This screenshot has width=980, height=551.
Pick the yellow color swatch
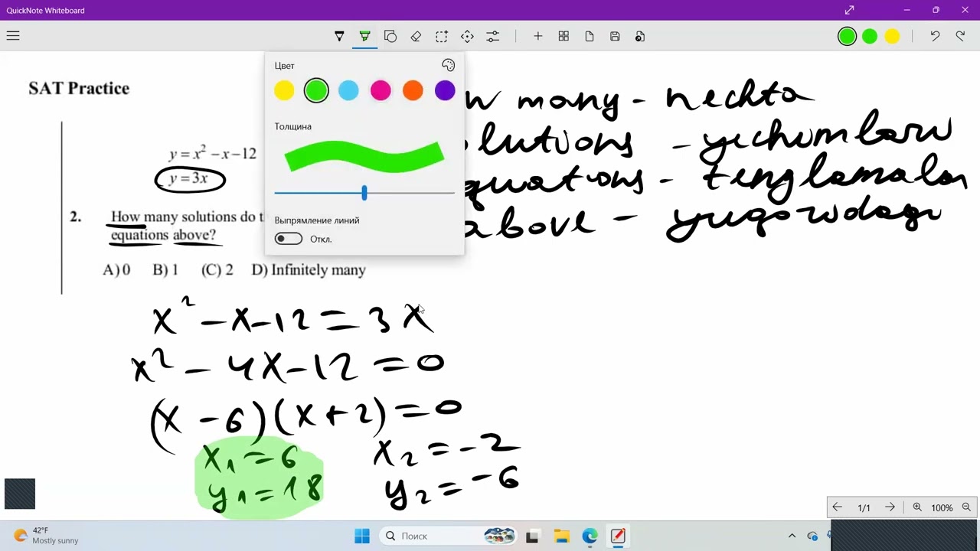[x=284, y=90]
